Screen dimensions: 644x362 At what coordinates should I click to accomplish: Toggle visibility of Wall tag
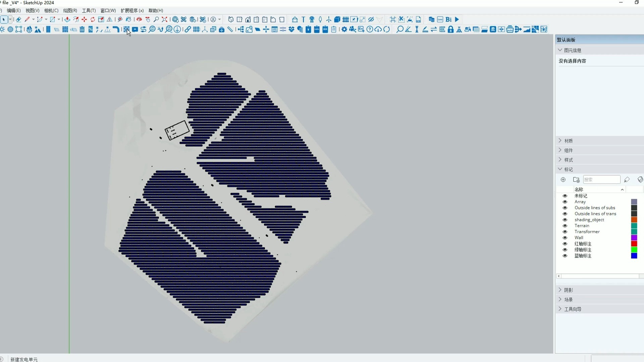565,238
